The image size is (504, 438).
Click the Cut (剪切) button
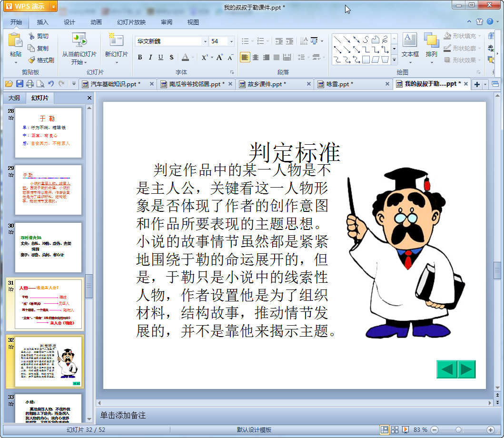click(39, 36)
